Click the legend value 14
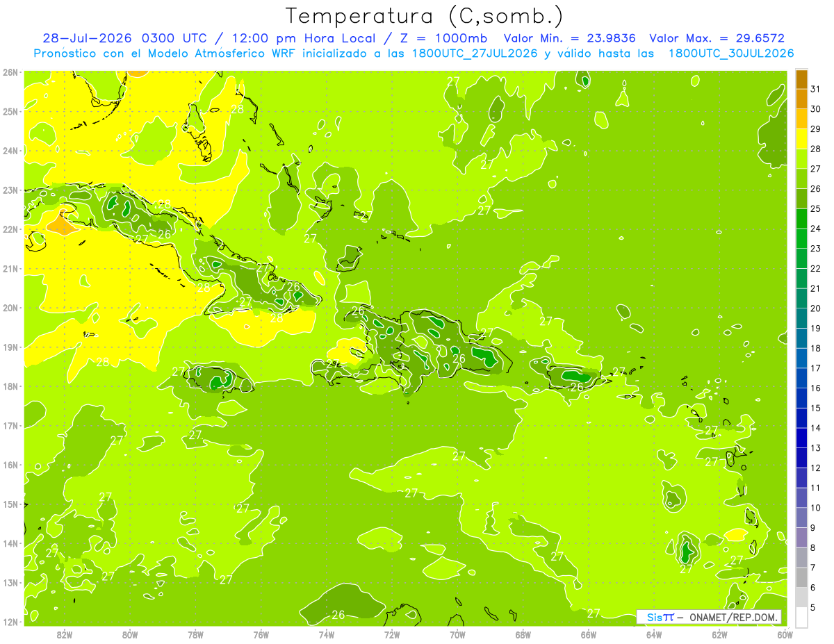The height and width of the screenshot is (644, 834). click(815, 428)
